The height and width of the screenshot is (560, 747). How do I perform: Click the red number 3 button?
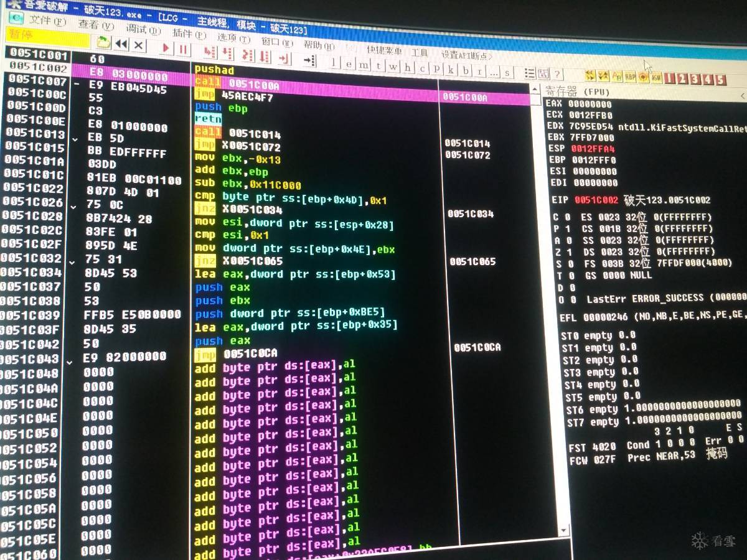click(695, 80)
